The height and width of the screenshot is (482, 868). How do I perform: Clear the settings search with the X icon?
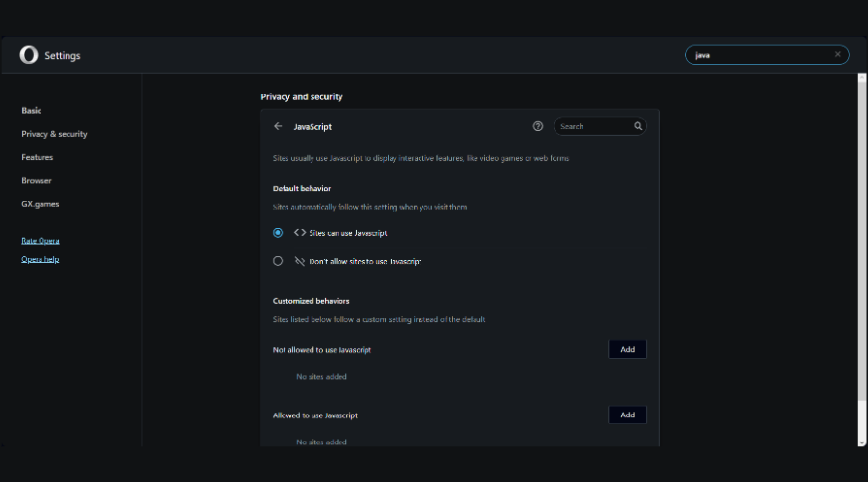click(x=838, y=55)
